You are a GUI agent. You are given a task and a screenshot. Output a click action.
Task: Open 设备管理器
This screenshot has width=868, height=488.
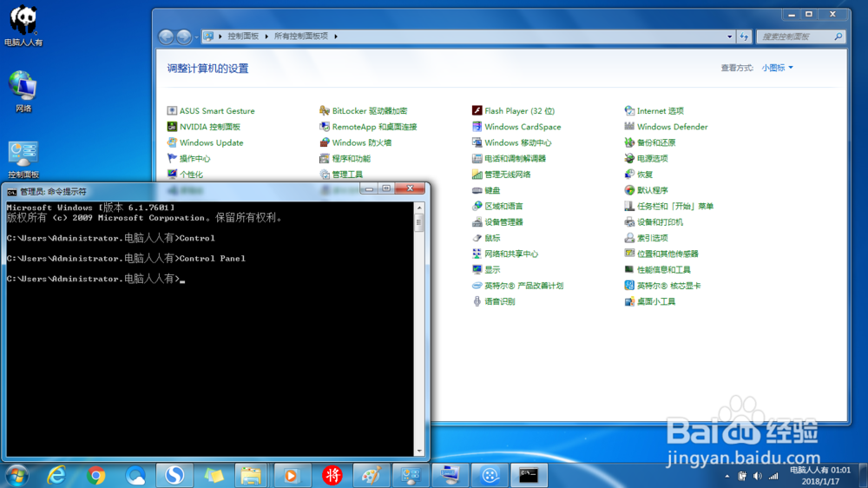497,222
